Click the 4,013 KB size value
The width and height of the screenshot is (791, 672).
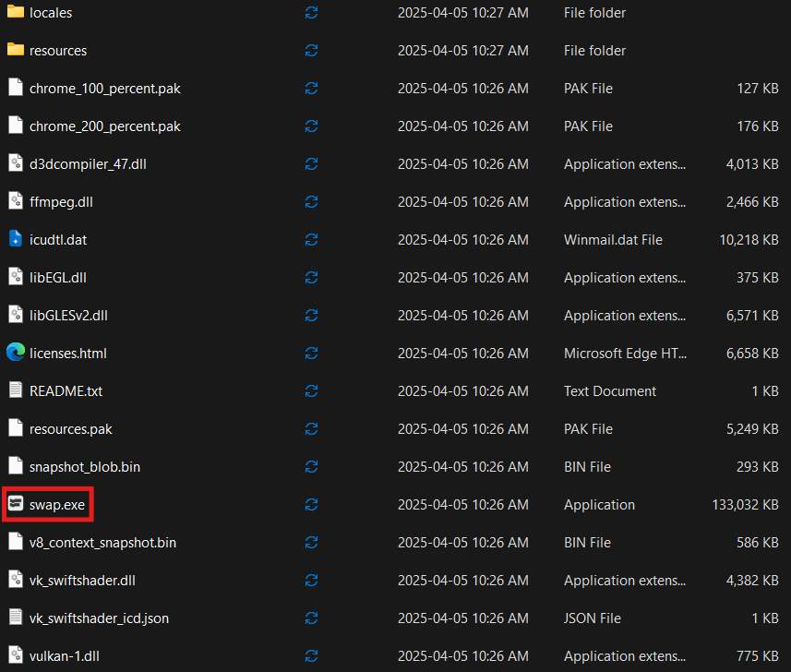click(x=752, y=164)
